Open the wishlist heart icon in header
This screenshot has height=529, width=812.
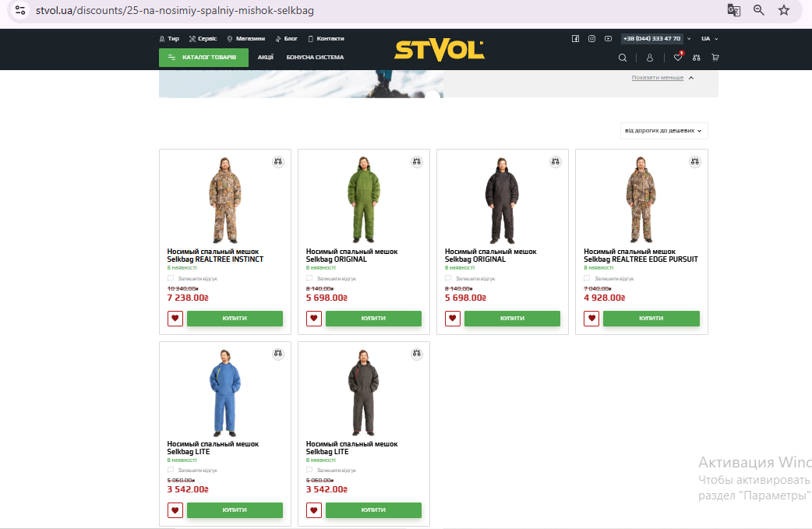pyautogui.click(x=678, y=57)
